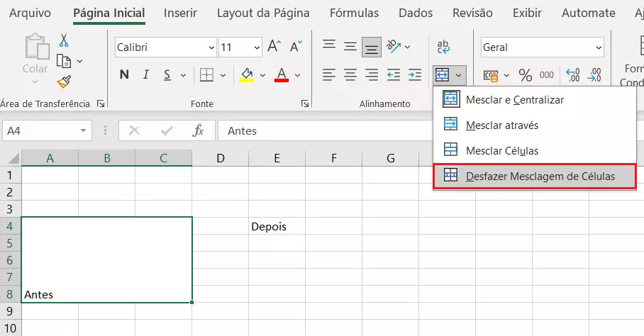The height and width of the screenshot is (336, 644).
Task: Click the insert function fx icon
Action: click(198, 131)
